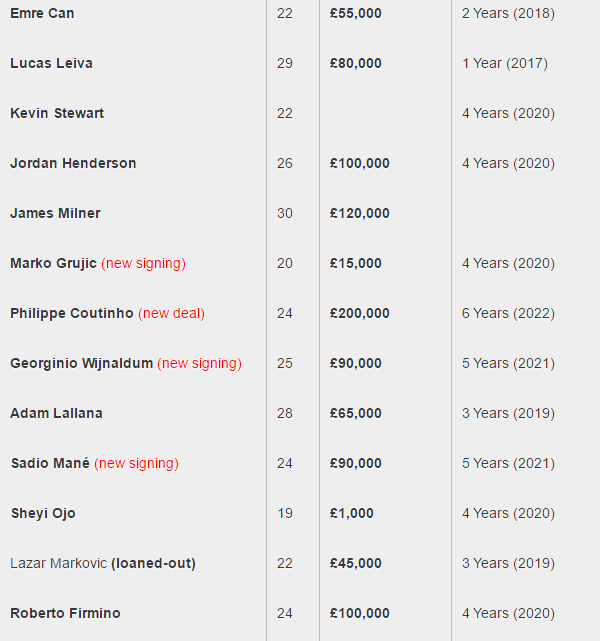Open the Jordan Henderson entry
Viewport: 601px width, 641px height.
[x=73, y=164]
